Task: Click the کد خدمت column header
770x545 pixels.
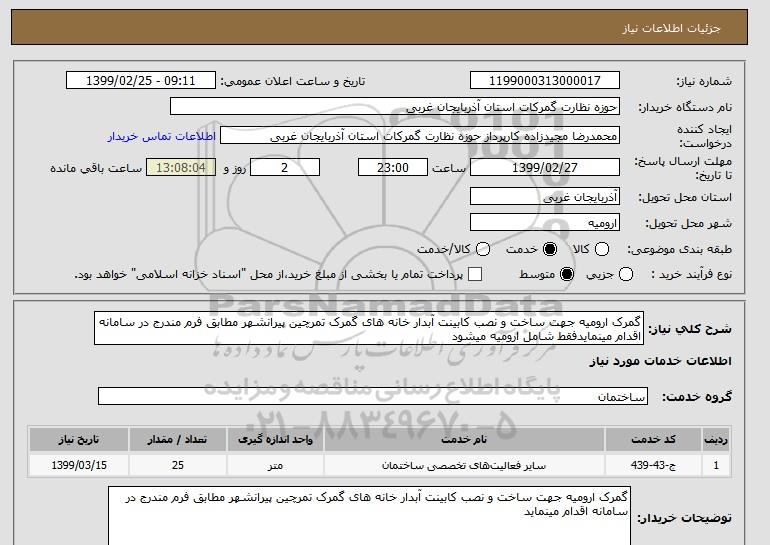Action: point(653,439)
